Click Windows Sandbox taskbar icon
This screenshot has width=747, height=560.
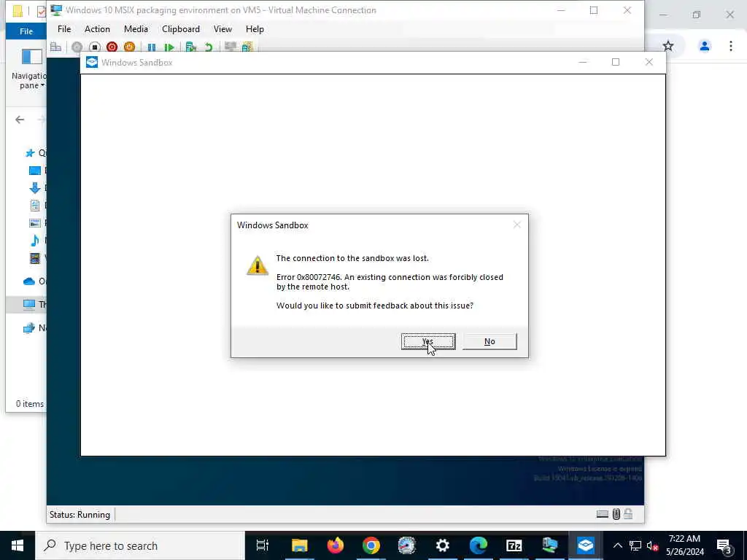point(585,545)
